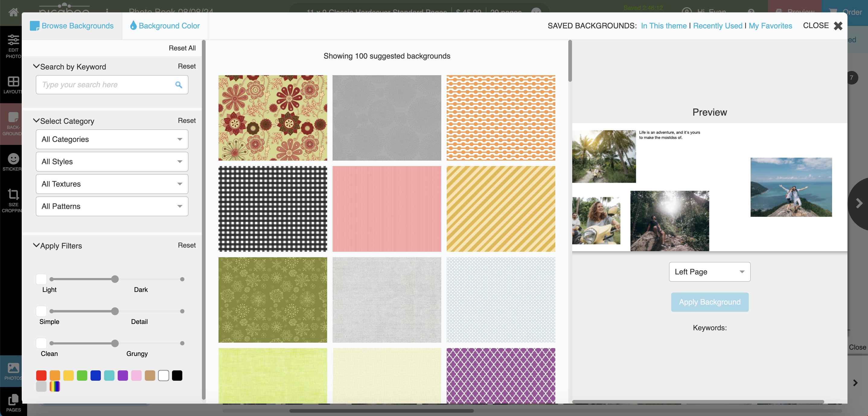Click Apply Background button

pos(710,302)
